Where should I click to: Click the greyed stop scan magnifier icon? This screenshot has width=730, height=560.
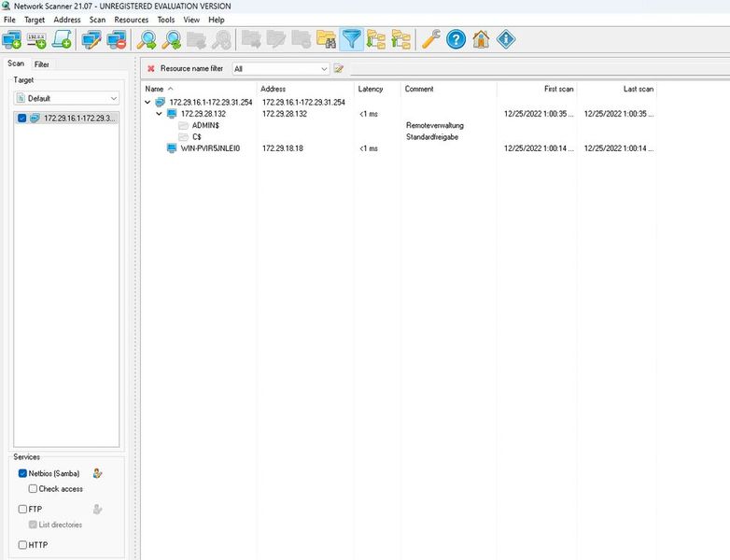221,39
